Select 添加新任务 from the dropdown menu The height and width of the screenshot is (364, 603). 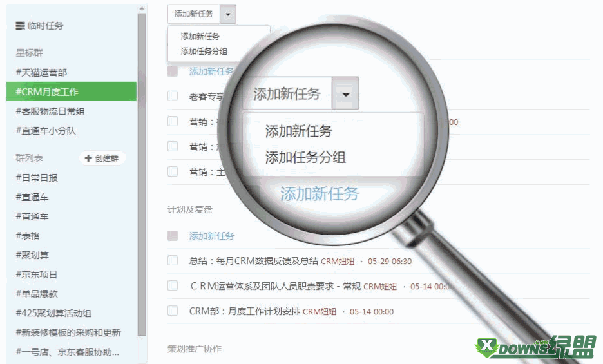tap(200, 37)
